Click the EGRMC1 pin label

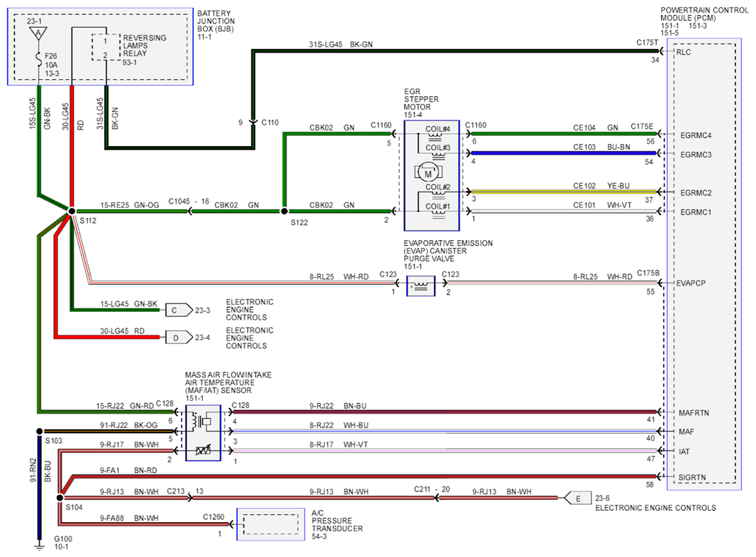[x=695, y=212]
